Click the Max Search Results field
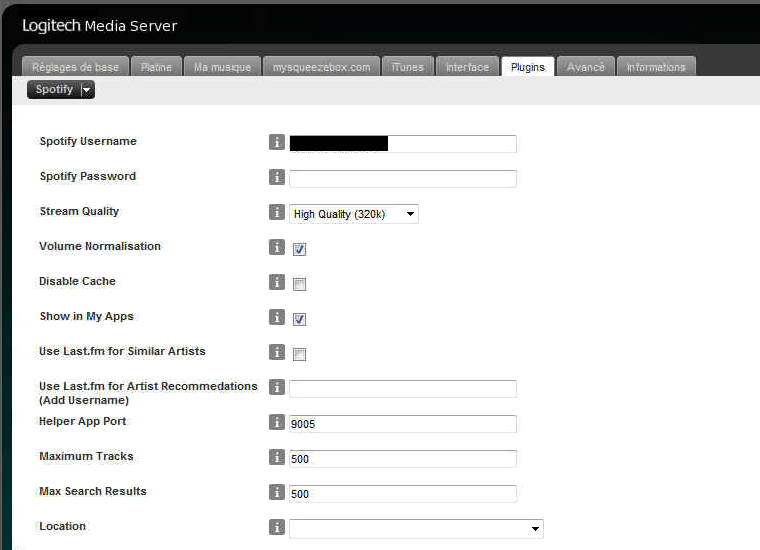The height and width of the screenshot is (550, 760). (x=403, y=493)
